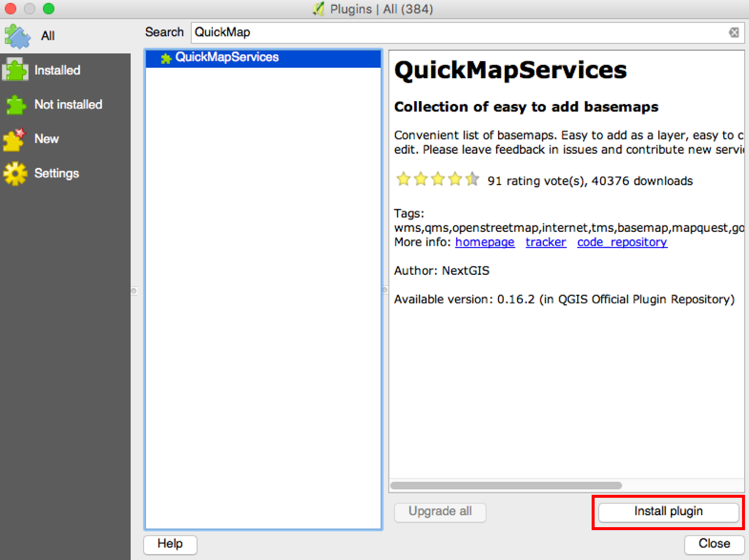Click the New plugins star puzzle icon
This screenshot has width=749, height=560.
14,139
